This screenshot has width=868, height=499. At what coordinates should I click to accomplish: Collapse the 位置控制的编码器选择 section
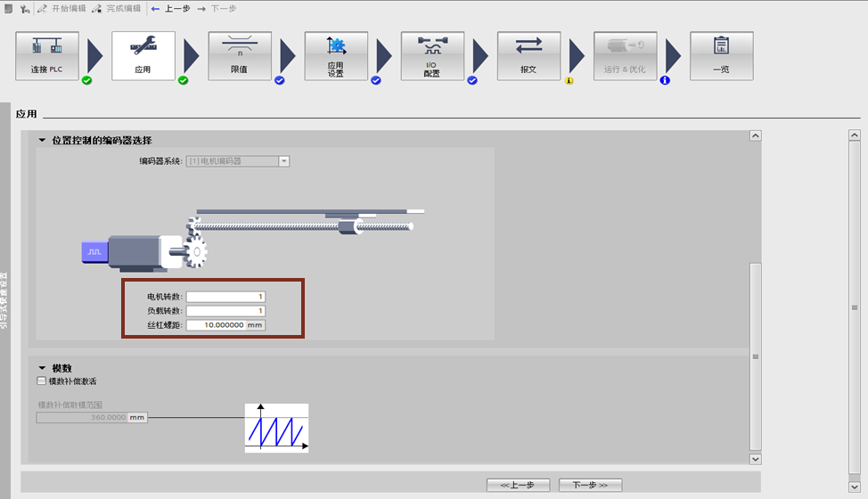click(x=42, y=141)
